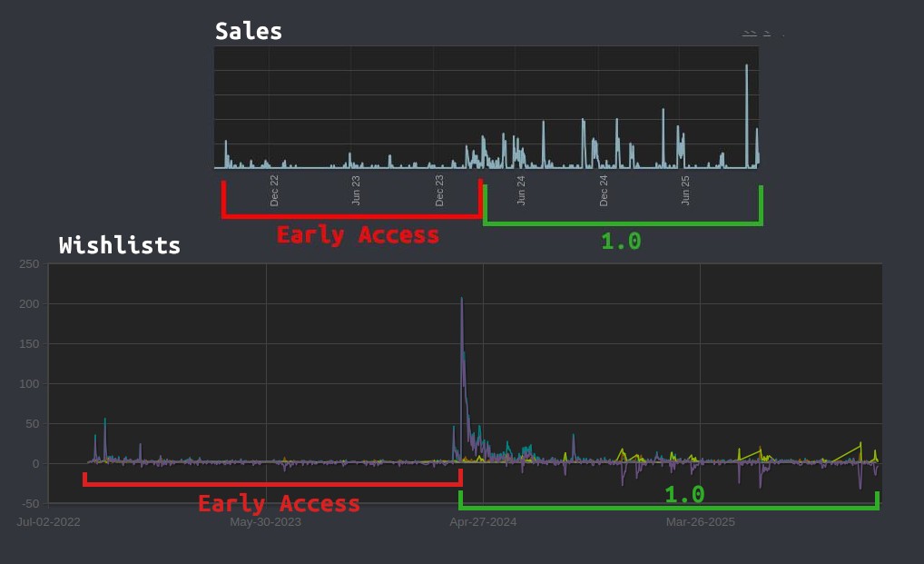924x564 pixels.
Task: Click green 1.0 label inside Wishlists chart
Action: click(x=684, y=495)
